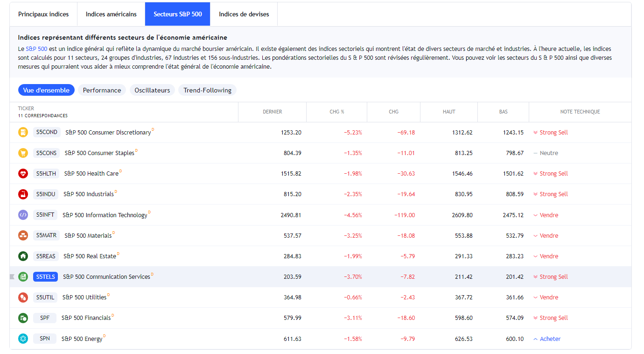
Task: Open S&P 500 Health Care name
Action: (91, 174)
